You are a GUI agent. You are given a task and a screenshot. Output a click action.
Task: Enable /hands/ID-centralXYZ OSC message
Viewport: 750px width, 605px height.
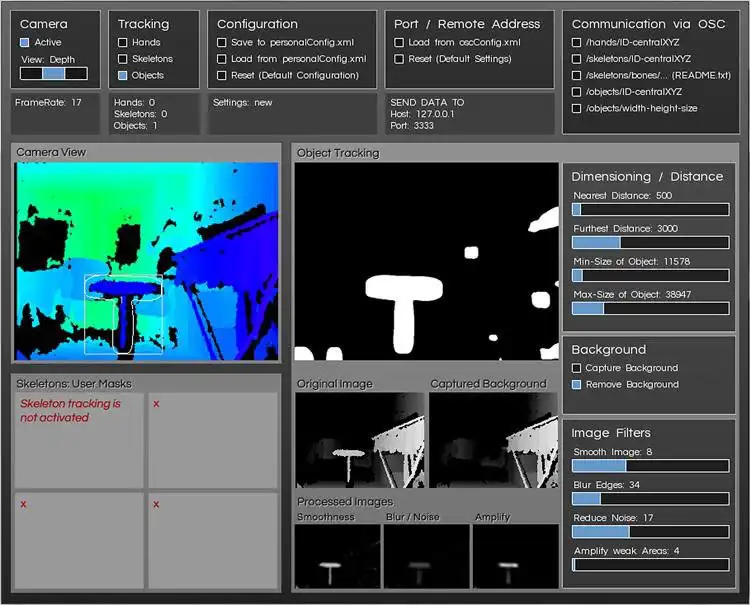point(576,43)
